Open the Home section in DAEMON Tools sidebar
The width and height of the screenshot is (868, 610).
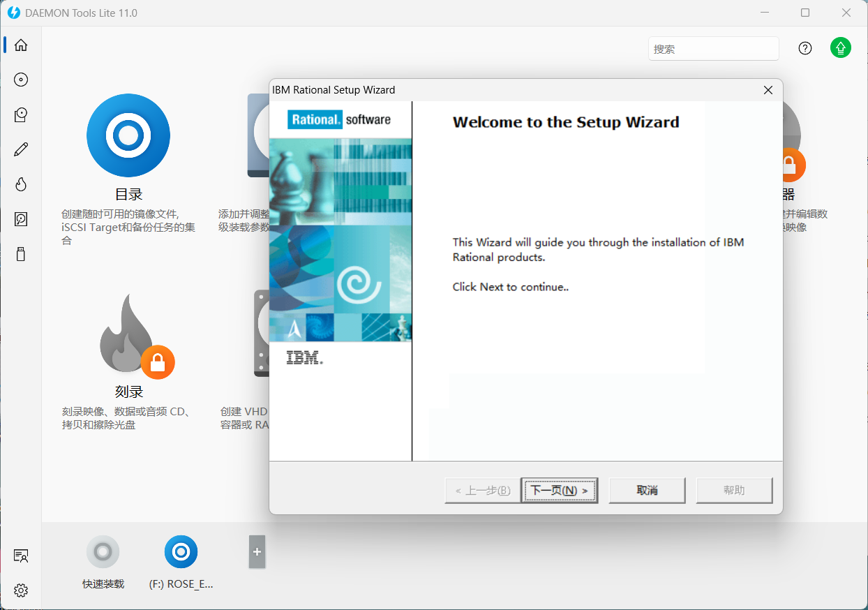21,45
